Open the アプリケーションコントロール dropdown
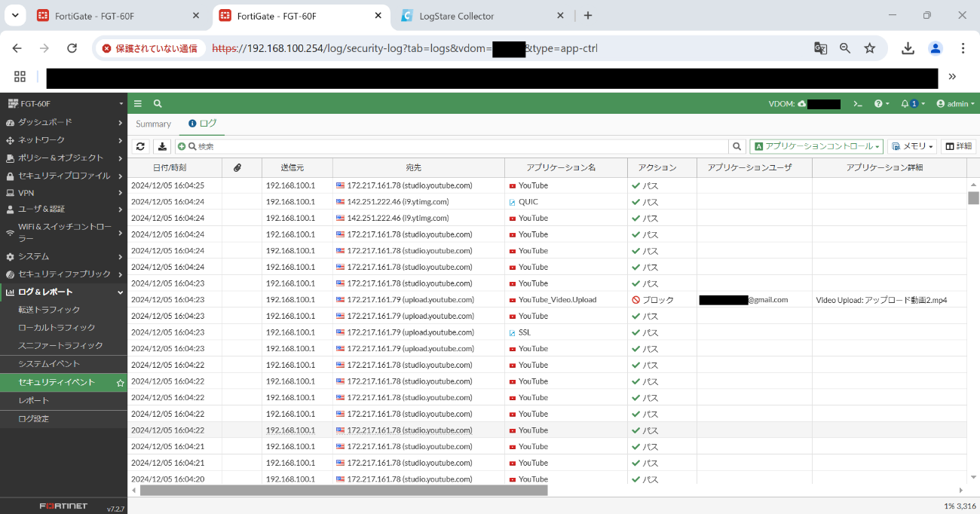 point(816,146)
